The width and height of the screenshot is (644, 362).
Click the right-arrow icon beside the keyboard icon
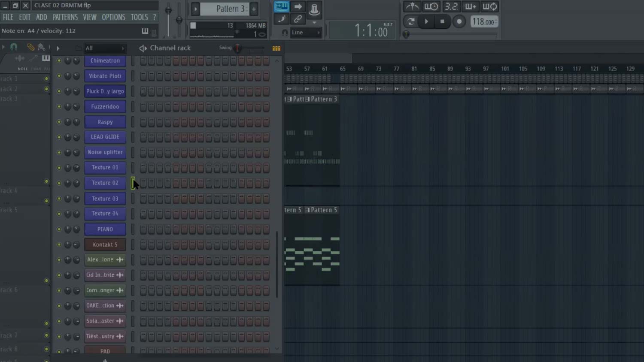coord(298,7)
